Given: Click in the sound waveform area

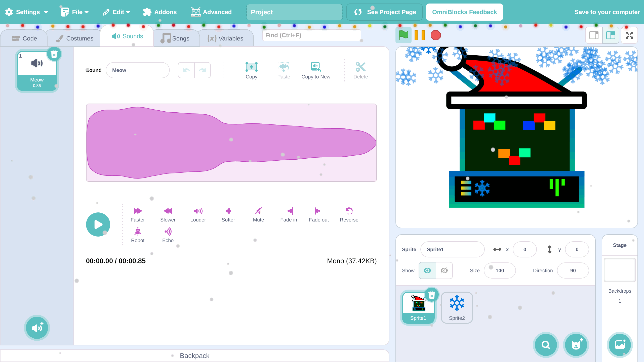Looking at the screenshot, I should click(x=231, y=143).
